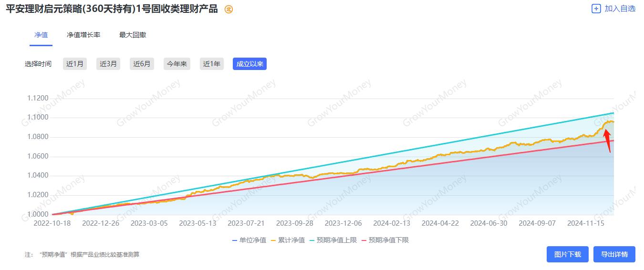Select the 成立以来 time range
The width and height of the screenshot is (644, 270).
[249, 64]
